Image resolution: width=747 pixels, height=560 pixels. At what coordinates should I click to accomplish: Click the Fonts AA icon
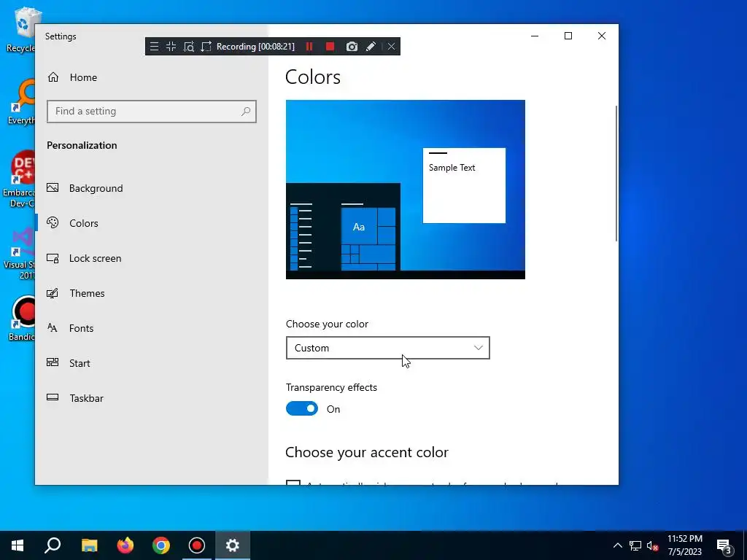53,327
